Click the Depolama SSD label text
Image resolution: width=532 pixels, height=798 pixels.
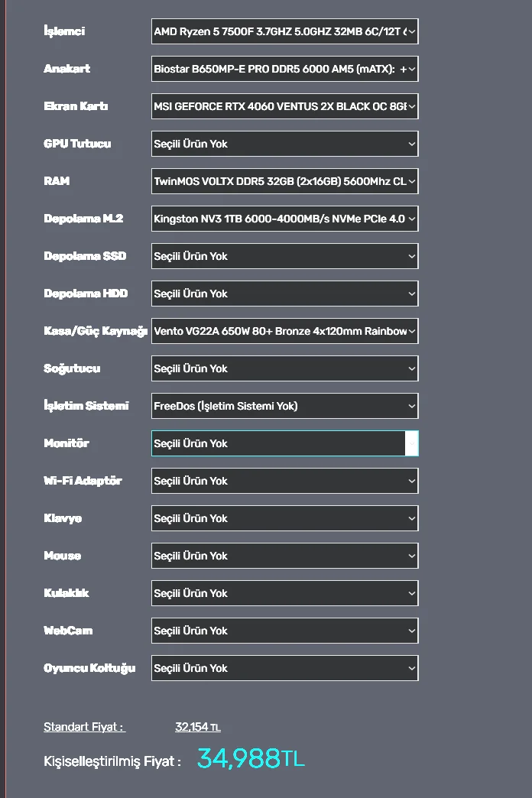coord(85,255)
